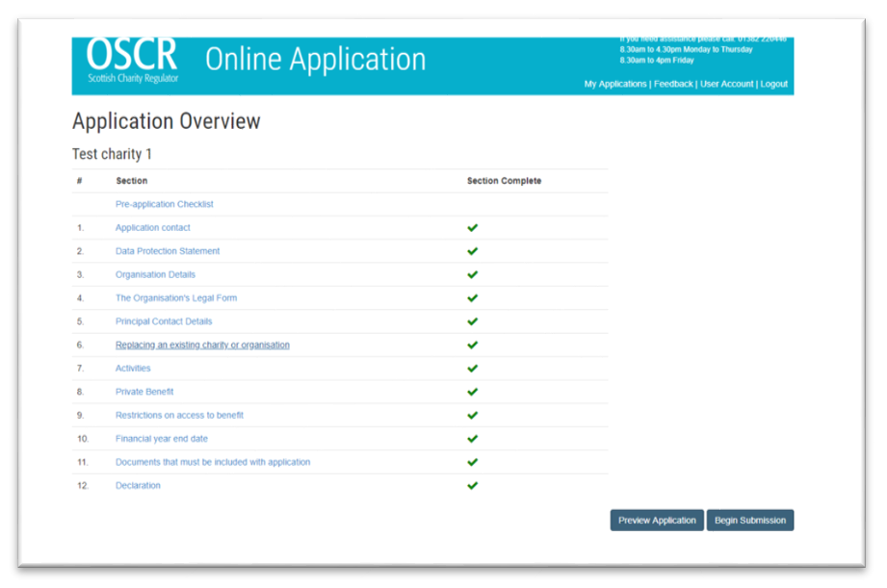This screenshot has height=588, width=887.
Task: Open the Application contact section
Action: (152, 227)
